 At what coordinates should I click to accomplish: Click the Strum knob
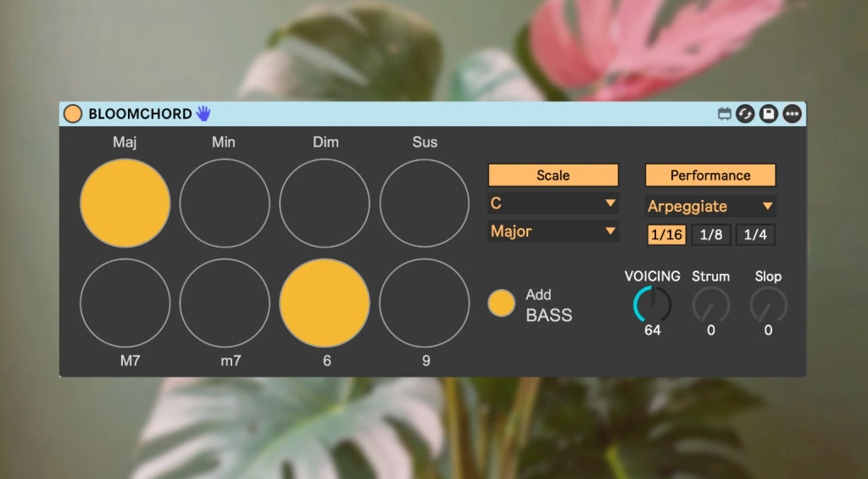click(x=711, y=304)
